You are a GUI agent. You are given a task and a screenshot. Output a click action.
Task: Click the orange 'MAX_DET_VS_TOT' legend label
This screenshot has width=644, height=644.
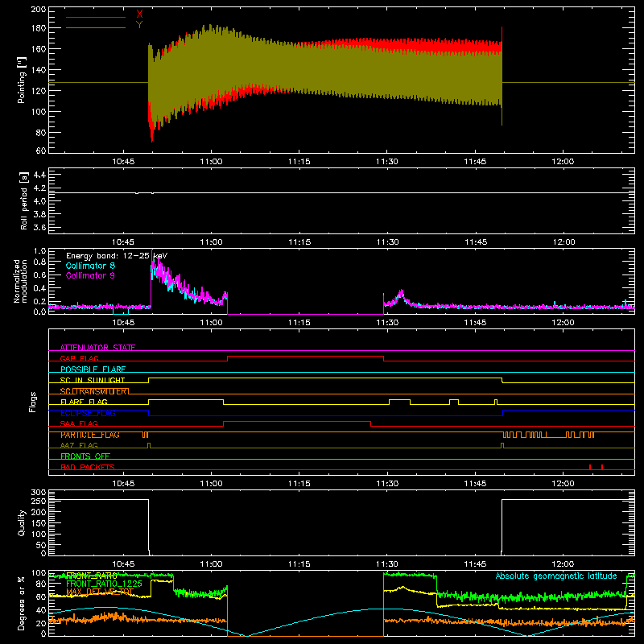[100, 592]
